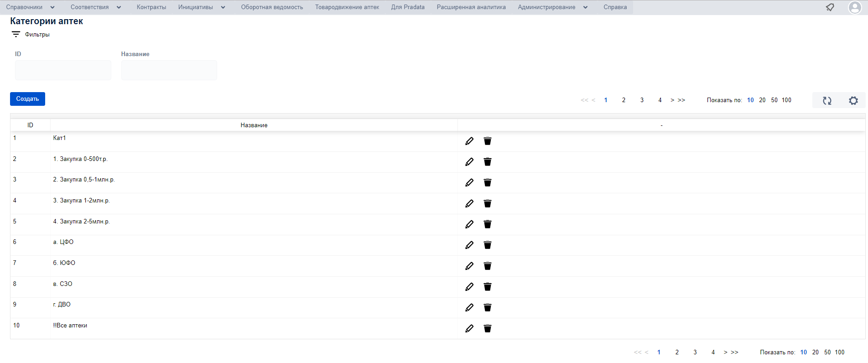Open Расширенная аналитика page
Image resolution: width=868 pixels, height=363 pixels.
471,7
